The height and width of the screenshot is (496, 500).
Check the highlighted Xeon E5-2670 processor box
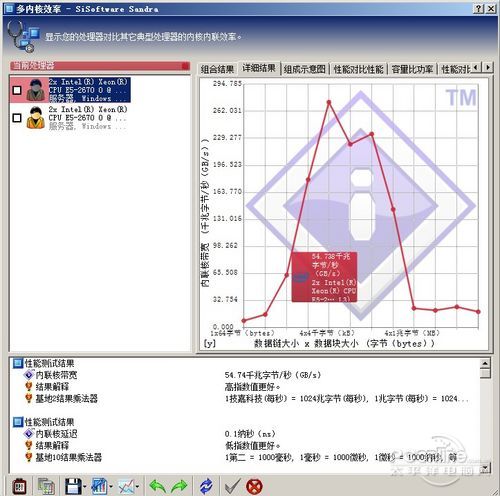(17, 90)
